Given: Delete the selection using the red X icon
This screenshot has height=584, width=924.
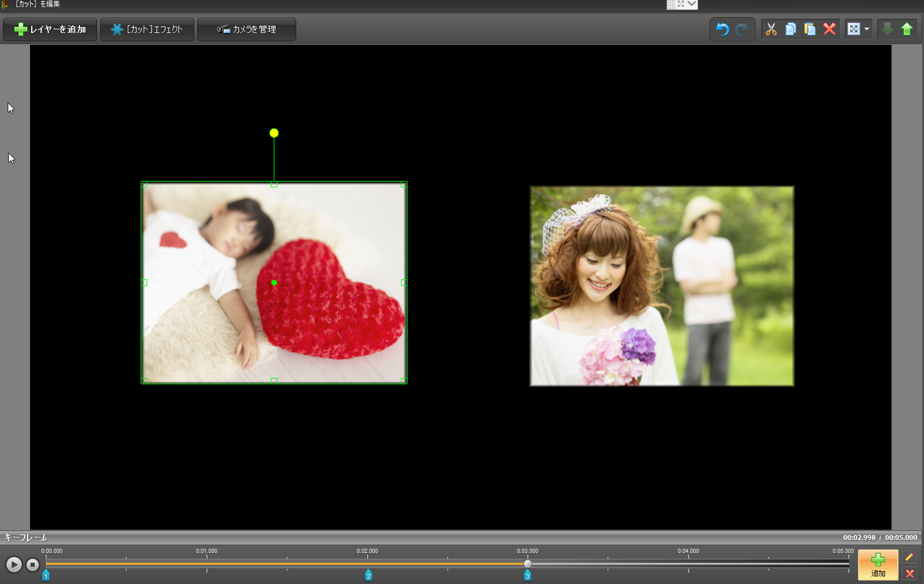Looking at the screenshot, I should pos(829,29).
